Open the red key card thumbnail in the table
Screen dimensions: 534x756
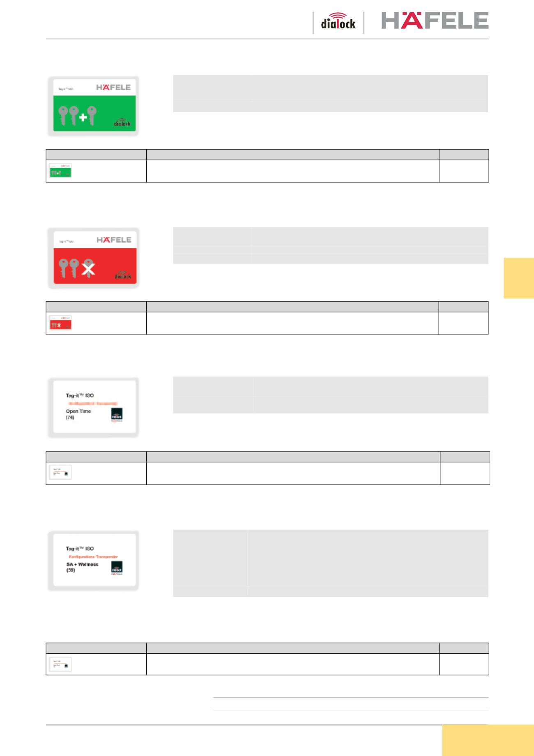[x=60, y=323]
